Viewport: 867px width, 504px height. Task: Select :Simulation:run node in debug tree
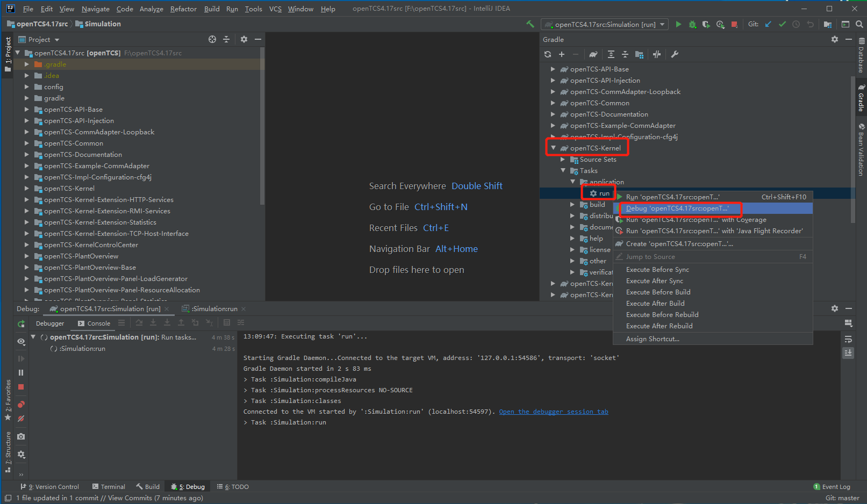click(x=82, y=349)
